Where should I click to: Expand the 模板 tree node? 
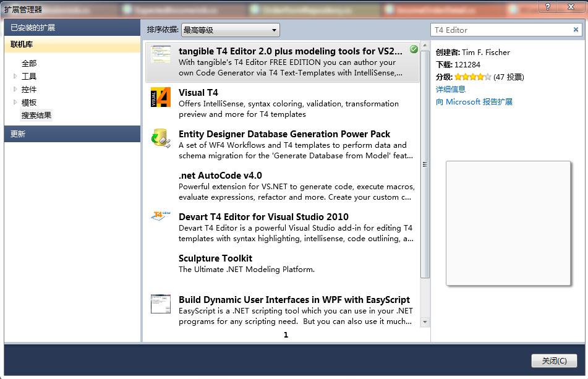click(15, 102)
